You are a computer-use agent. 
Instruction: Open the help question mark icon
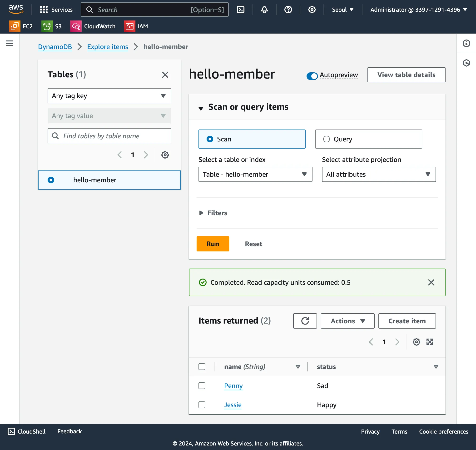tap(288, 10)
